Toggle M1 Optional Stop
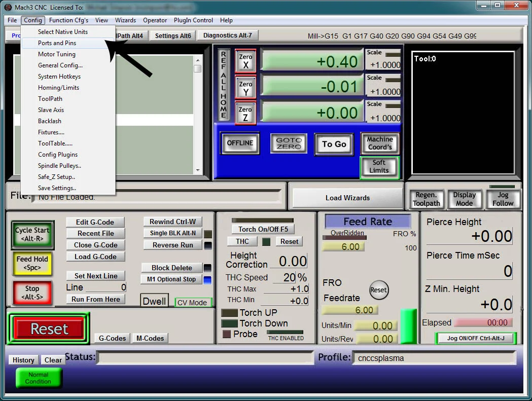Screen dimensions: 532x401 (x=171, y=279)
